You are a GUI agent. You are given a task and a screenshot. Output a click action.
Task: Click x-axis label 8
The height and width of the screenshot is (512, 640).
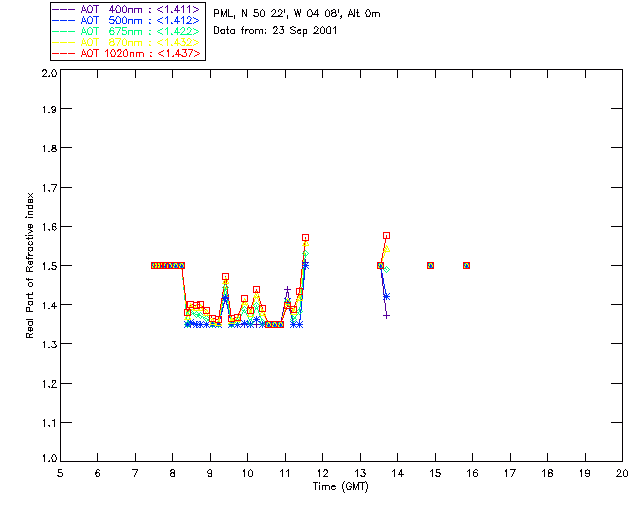tap(173, 473)
